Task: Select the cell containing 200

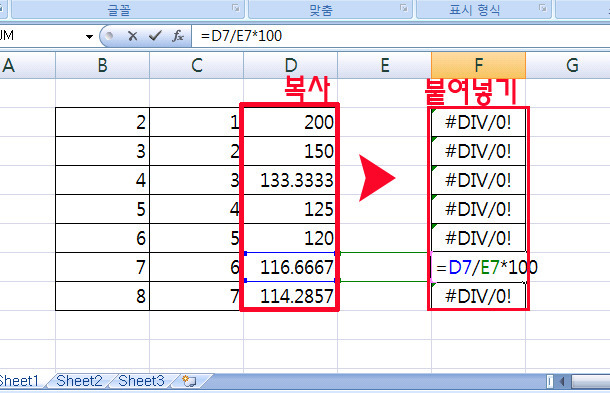Action: (x=290, y=122)
